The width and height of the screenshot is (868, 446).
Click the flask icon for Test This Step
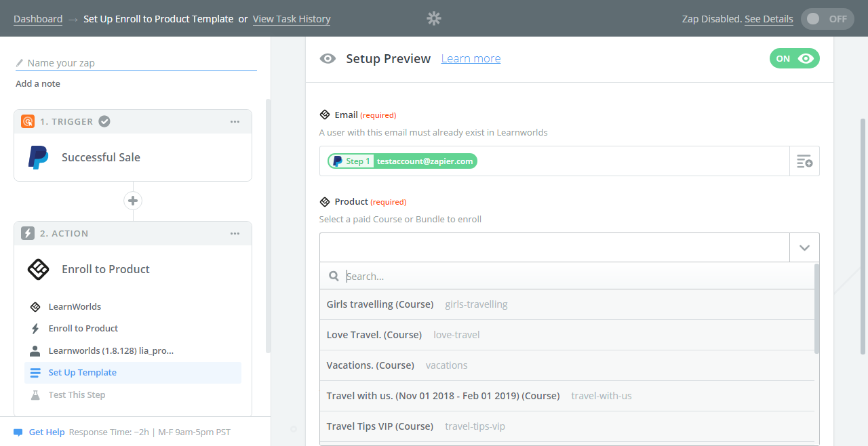pyautogui.click(x=35, y=394)
